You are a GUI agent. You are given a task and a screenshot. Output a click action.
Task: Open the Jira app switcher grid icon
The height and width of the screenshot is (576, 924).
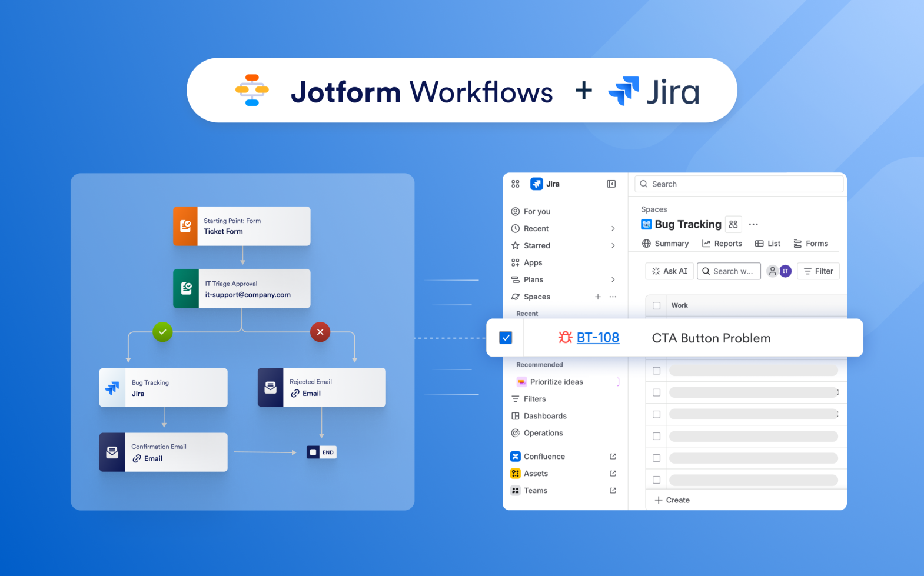pos(516,184)
